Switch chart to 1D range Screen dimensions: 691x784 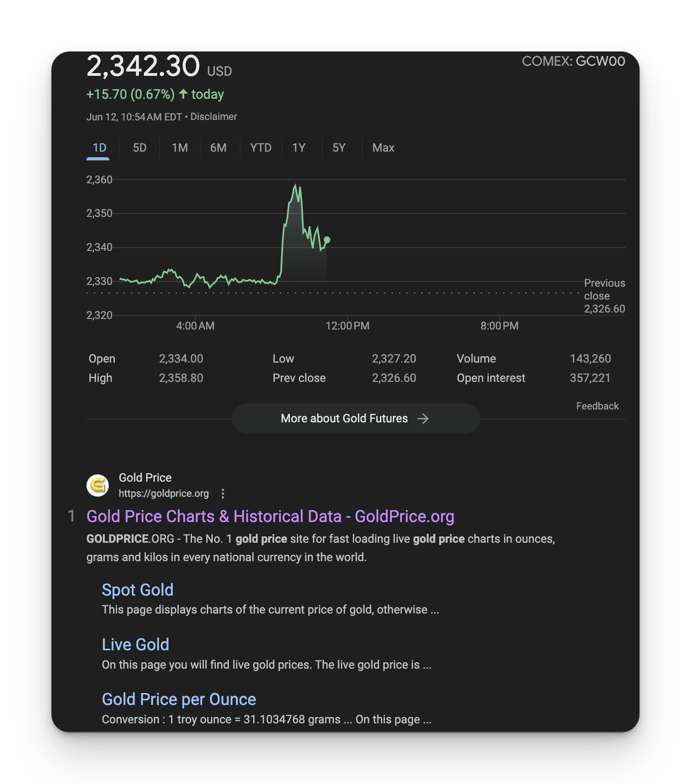coord(99,148)
